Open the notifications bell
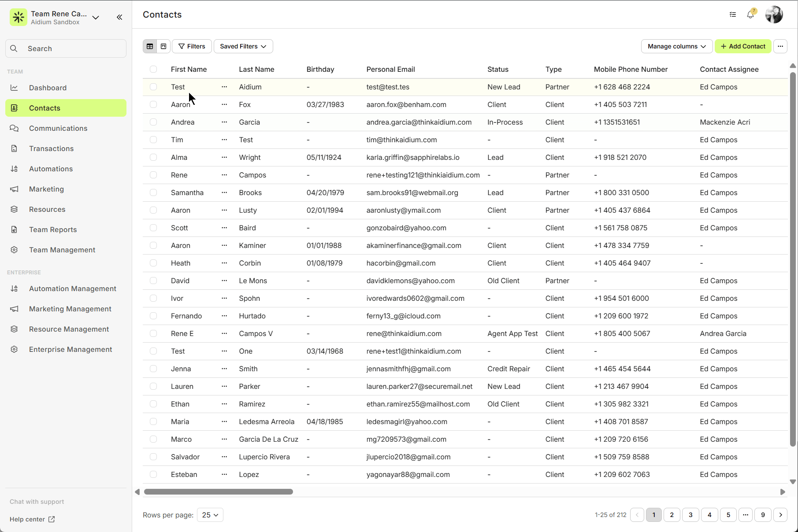798x532 pixels. (x=750, y=15)
